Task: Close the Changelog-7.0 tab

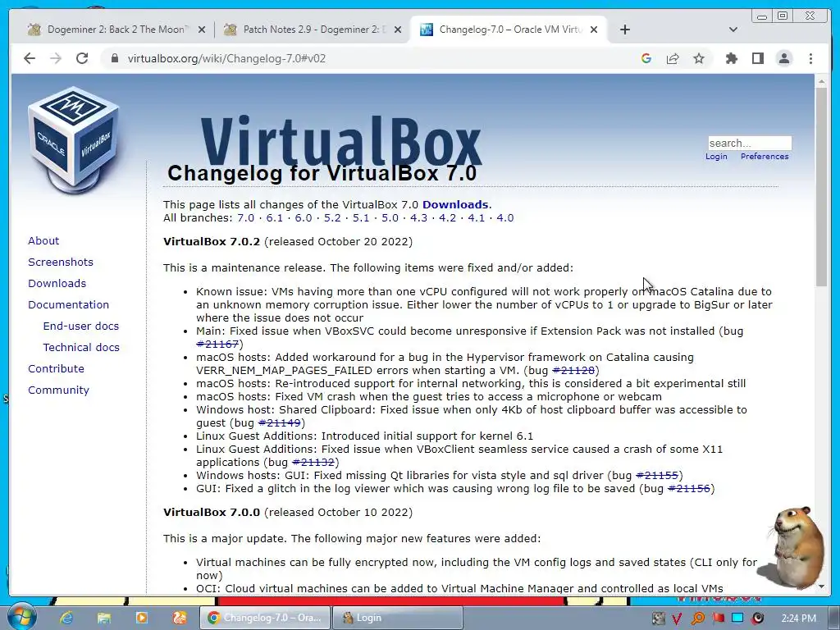Action: coord(594,30)
